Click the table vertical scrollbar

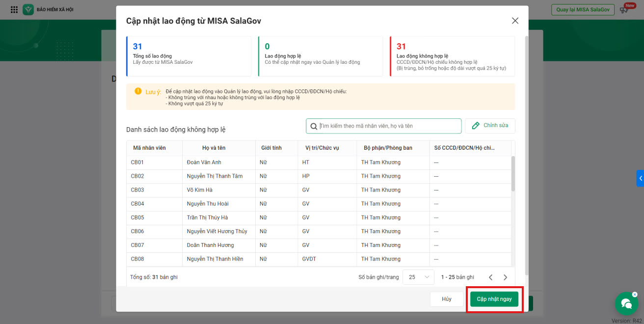(513, 173)
